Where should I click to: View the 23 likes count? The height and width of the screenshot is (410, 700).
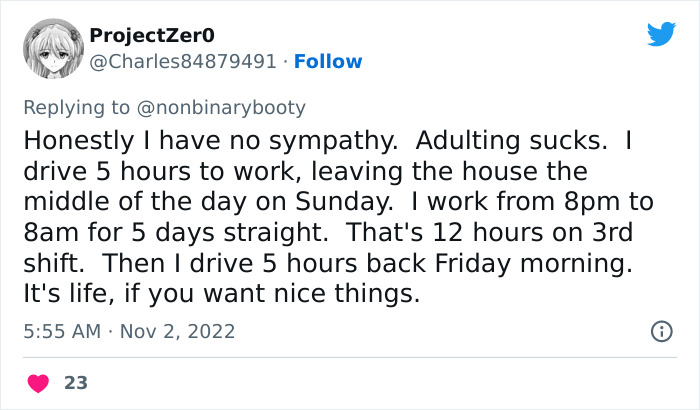pyautogui.click(x=74, y=382)
